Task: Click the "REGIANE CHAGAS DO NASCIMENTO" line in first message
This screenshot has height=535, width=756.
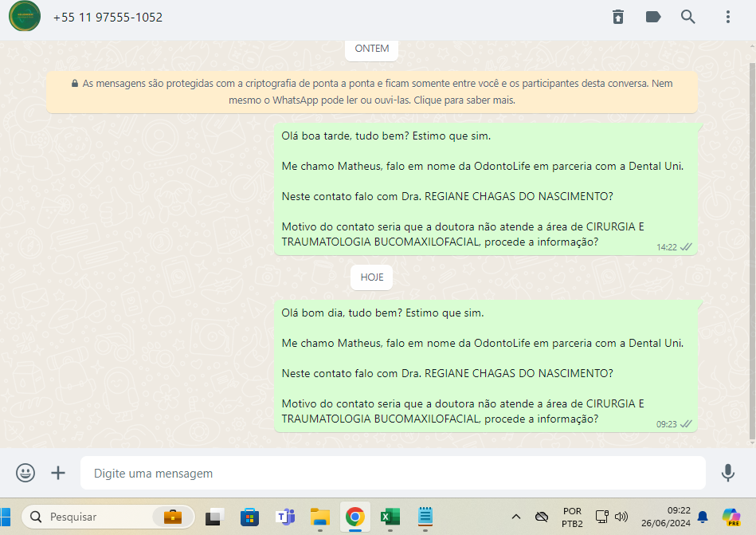Action: (x=448, y=196)
